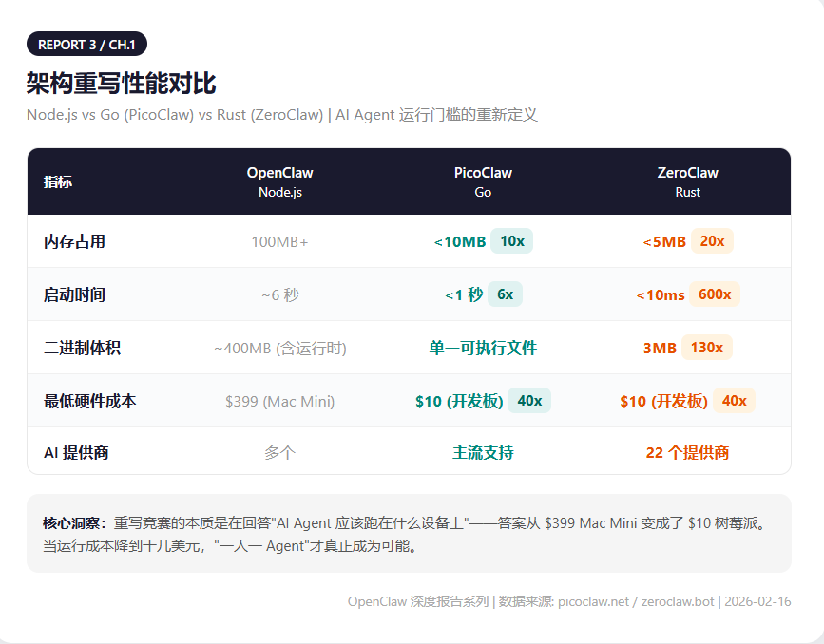Screen dimensions: 824x644
Task: Select the 最低硬件成本 row label
Action: [x=89, y=401]
